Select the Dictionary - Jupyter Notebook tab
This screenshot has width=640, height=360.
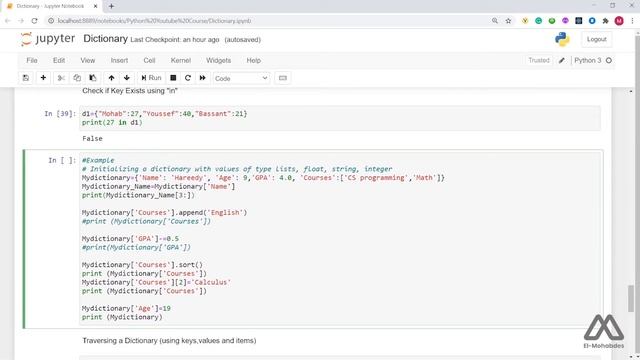pyautogui.click(x=51, y=6)
